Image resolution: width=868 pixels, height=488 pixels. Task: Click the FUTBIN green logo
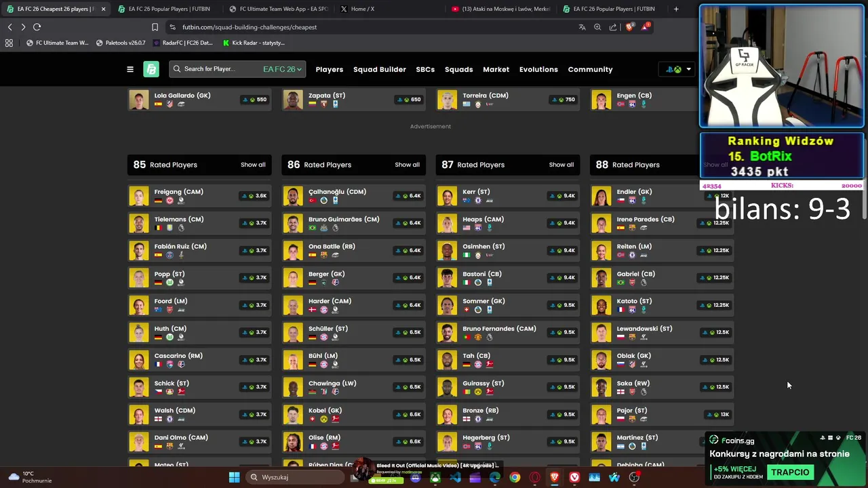click(x=151, y=69)
